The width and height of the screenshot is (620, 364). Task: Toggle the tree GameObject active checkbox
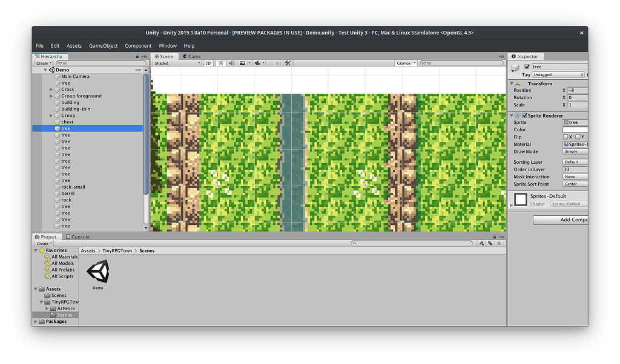(526, 67)
